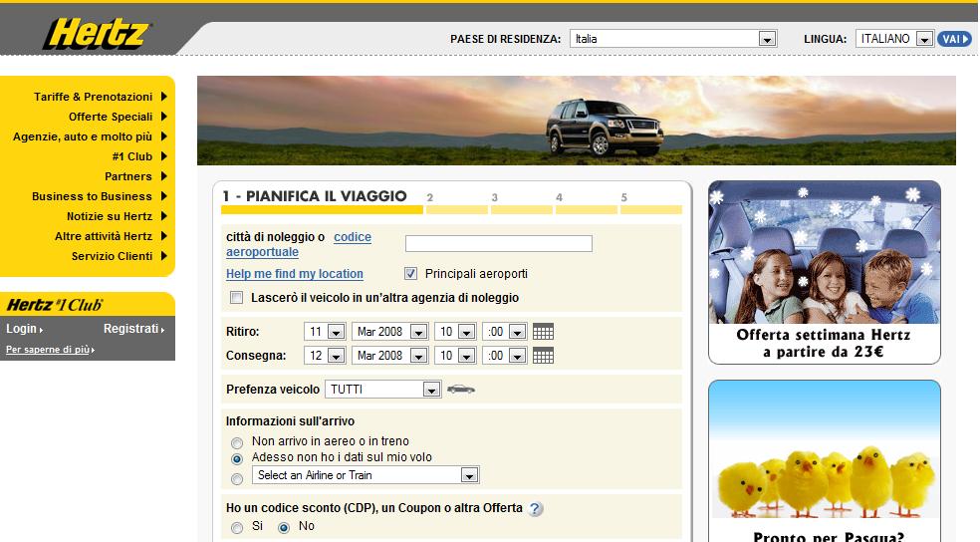The image size is (980, 542).
Task: Select the airline or train radio button
Action: pyautogui.click(x=237, y=479)
